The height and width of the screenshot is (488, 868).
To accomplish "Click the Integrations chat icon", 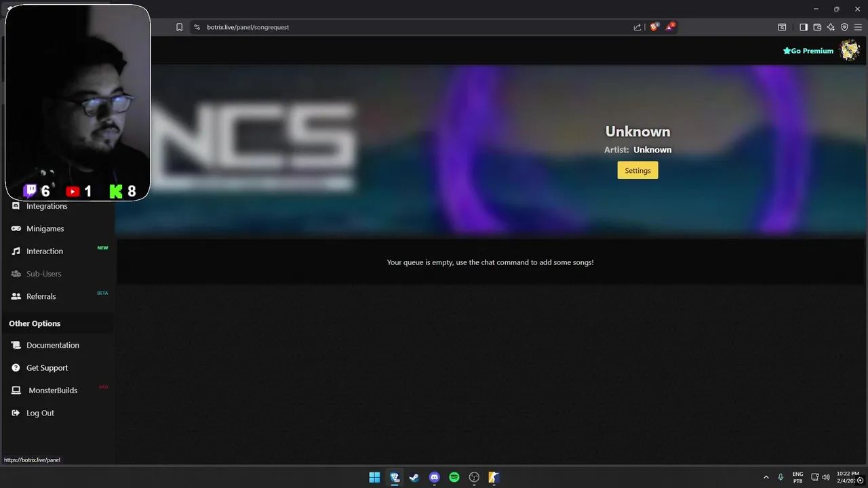I will tap(16, 206).
